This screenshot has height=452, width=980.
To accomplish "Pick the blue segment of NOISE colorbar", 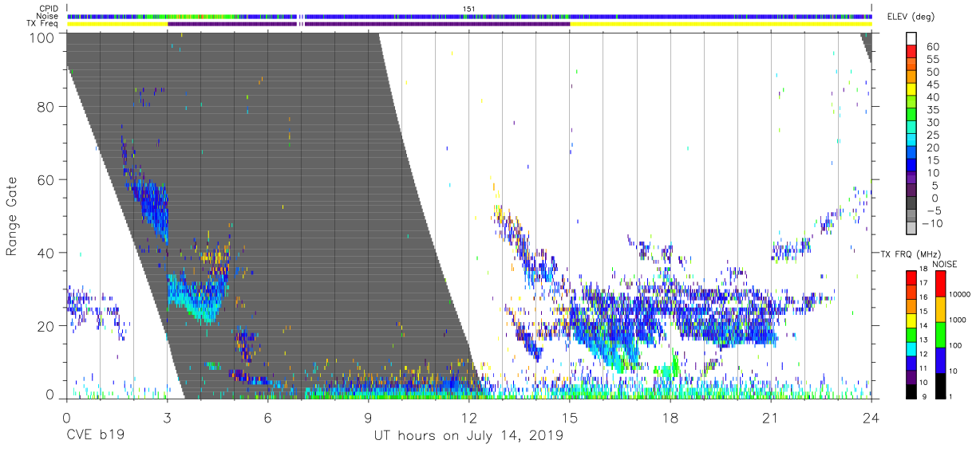I will pos(940,360).
